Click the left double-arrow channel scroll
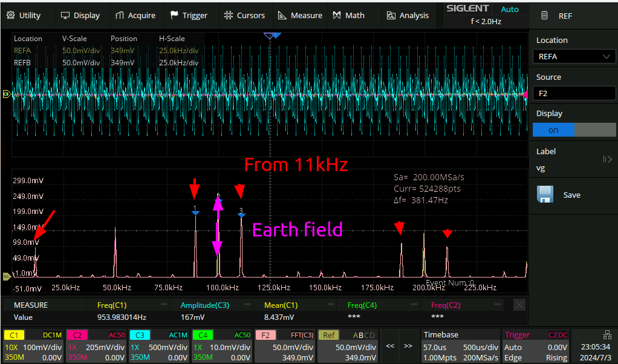 pos(391,346)
